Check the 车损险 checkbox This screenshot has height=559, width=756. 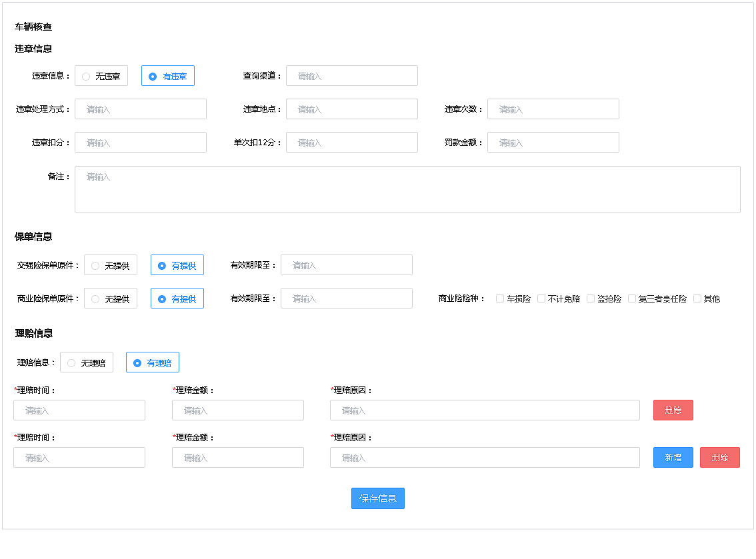tap(500, 298)
